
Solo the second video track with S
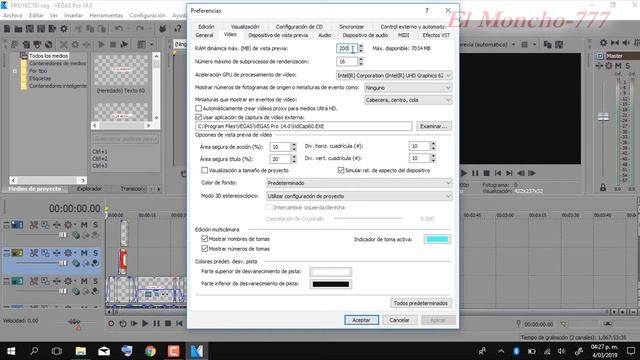[x=95, y=253]
